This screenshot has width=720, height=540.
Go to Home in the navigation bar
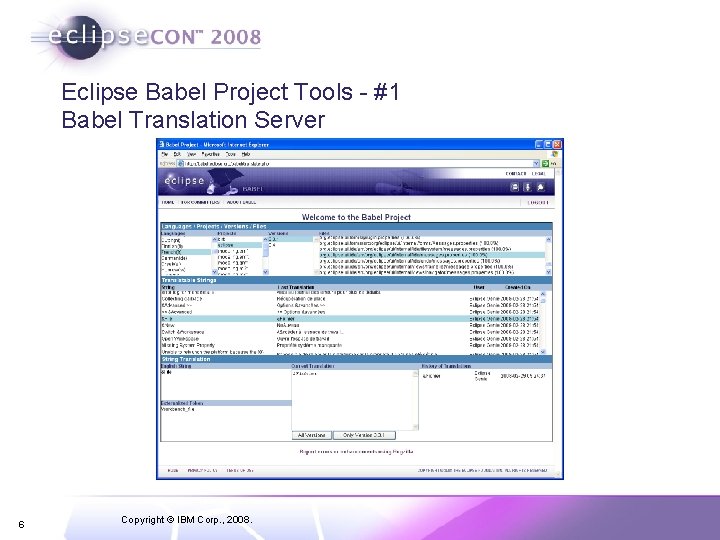(168, 202)
